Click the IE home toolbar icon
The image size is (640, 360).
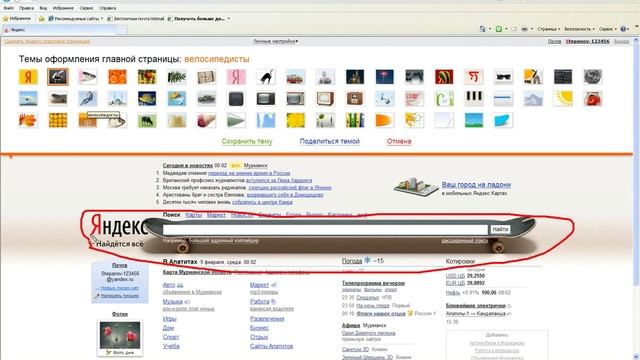click(x=482, y=29)
